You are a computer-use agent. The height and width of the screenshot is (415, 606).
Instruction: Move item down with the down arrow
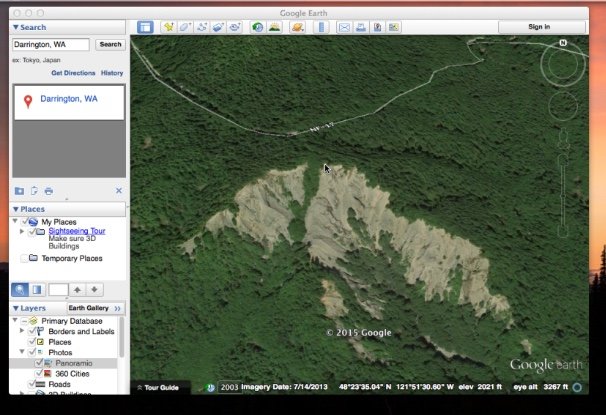pyautogui.click(x=94, y=289)
